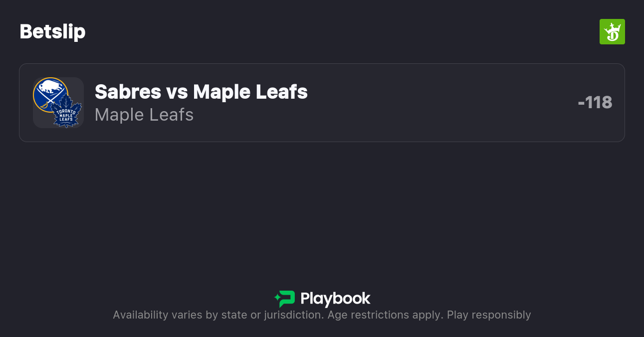Image resolution: width=644 pixels, height=337 pixels.
Task: Click the white buffalo in the Sabres crest
Action: coord(51,88)
